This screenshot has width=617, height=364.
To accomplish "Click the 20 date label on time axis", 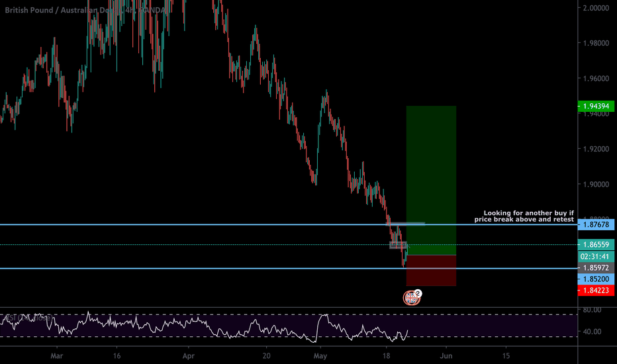I will (266, 356).
